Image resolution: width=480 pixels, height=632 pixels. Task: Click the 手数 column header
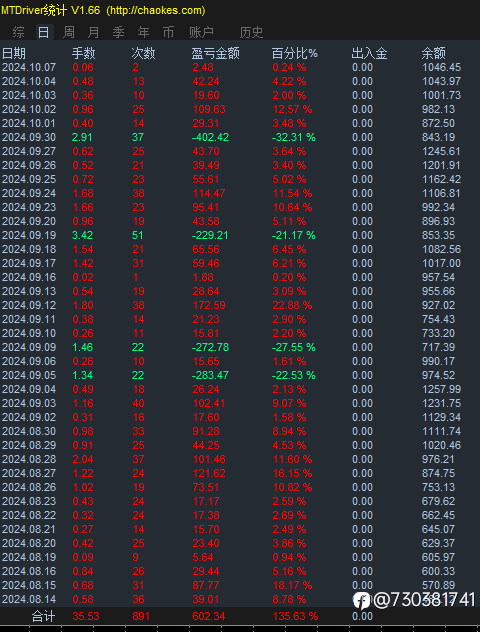(84, 53)
